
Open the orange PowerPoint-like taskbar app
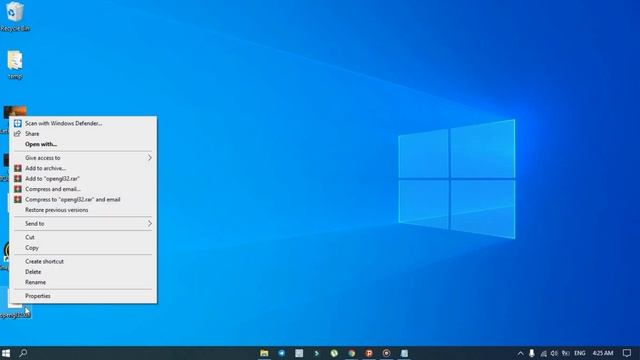(x=369, y=353)
